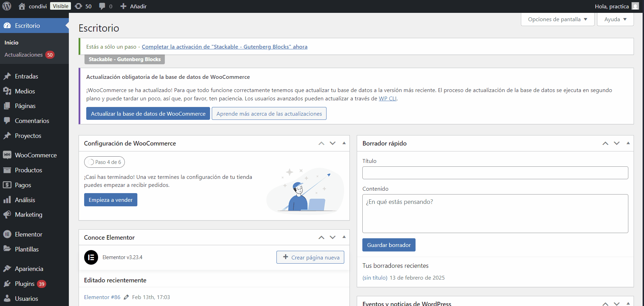Image resolution: width=644 pixels, height=306 pixels.
Task: Open the Stackable activation link
Action: coord(224,47)
